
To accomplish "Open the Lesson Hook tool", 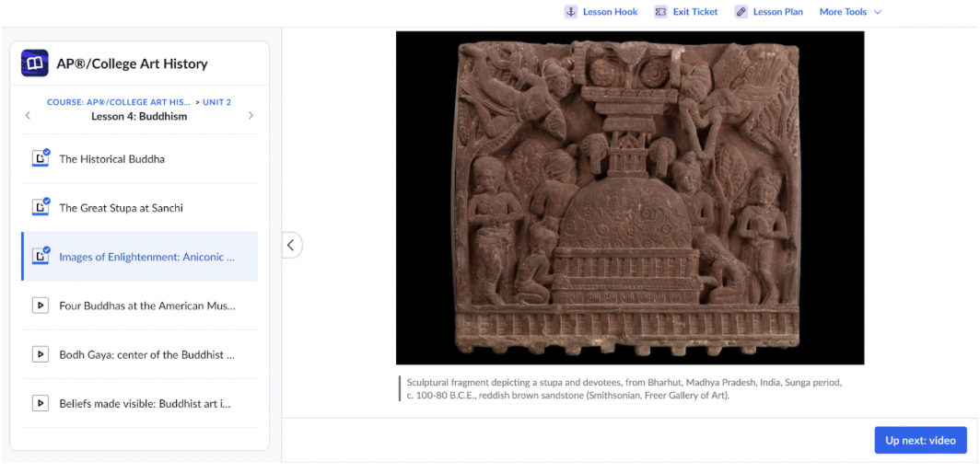I will (x=601, y=12).
